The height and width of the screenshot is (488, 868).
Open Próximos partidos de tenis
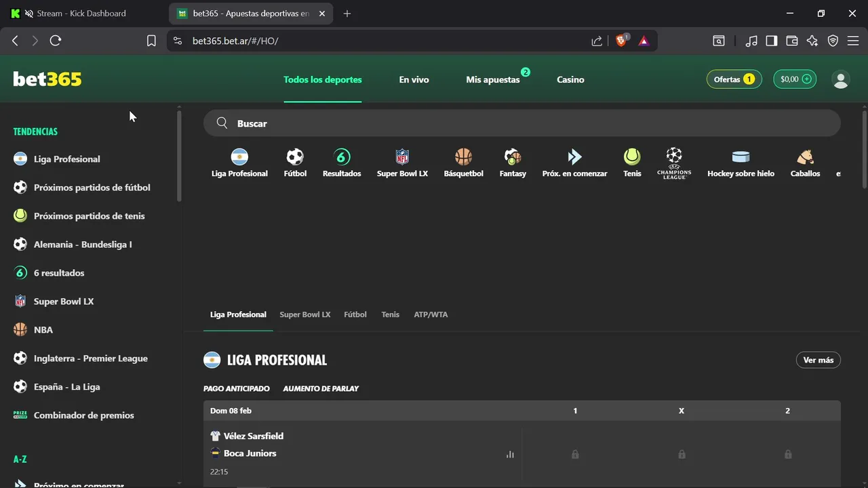click(90, 216)
